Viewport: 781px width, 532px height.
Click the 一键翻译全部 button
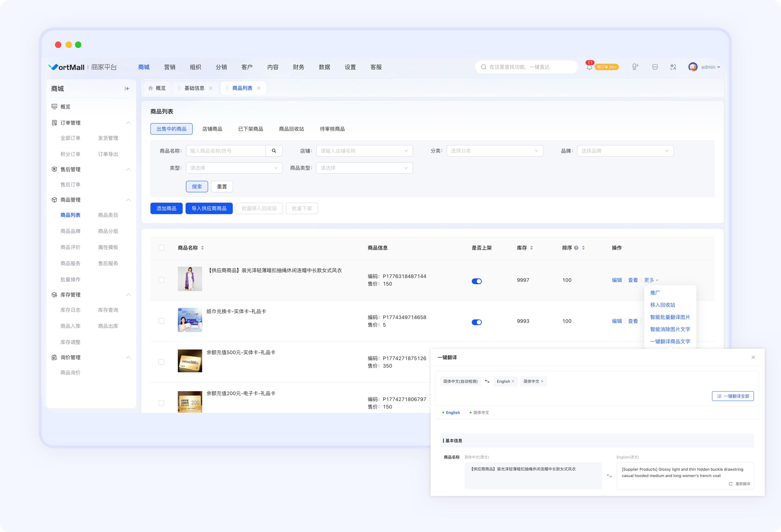[x=733, y=396]
